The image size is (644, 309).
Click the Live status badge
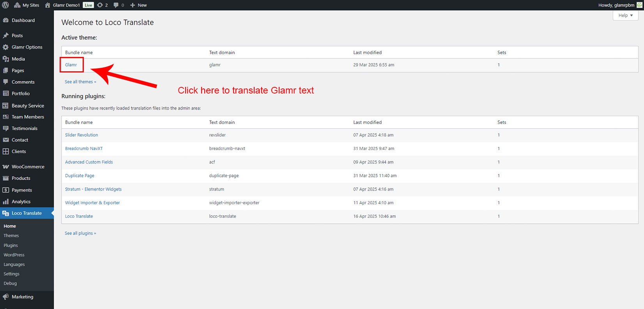88,5
